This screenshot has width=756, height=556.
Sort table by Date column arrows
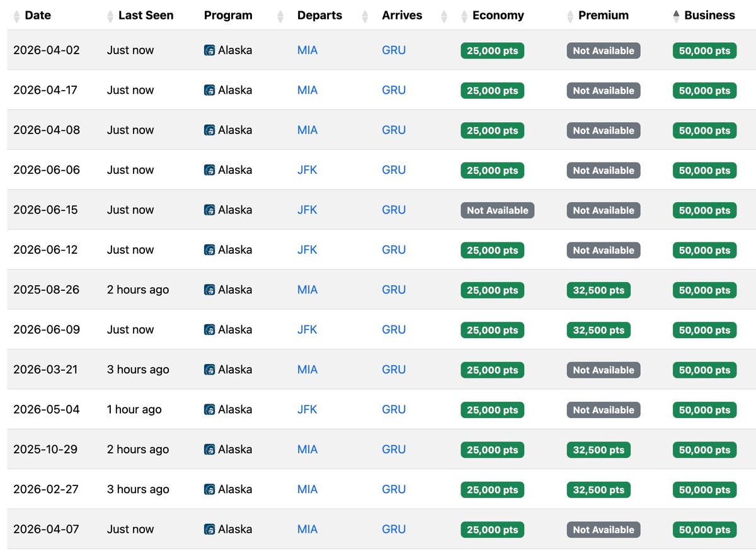tap(16, 16)
